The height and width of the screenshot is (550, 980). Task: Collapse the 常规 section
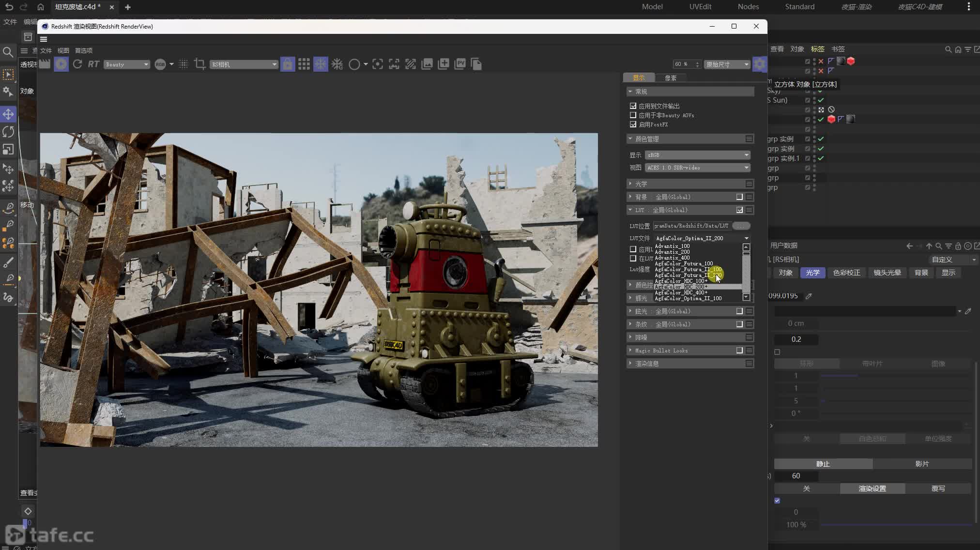coord(690,92)
